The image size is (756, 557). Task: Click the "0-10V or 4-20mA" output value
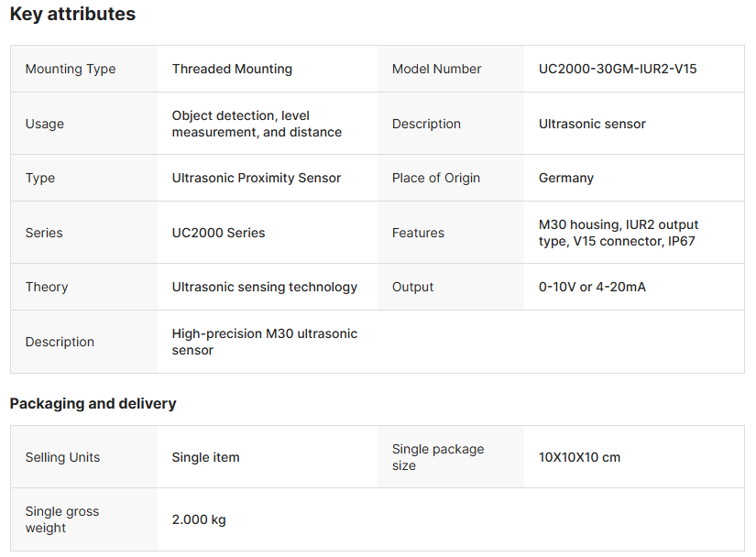pos(591,287)
